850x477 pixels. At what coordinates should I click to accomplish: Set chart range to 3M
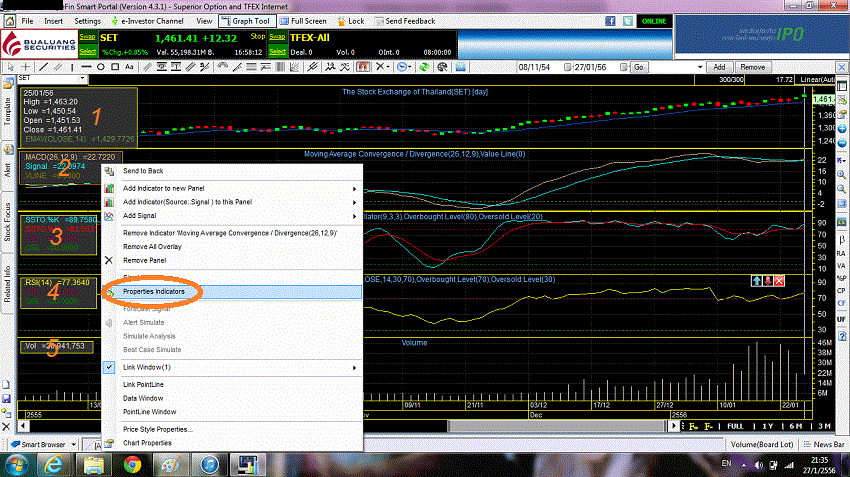pyautogui.click(x=824, y=427)
